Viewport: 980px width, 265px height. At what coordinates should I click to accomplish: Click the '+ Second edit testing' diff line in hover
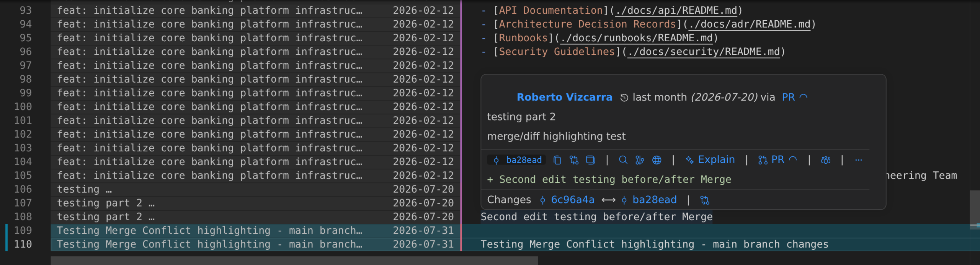[x=609, y=179]
